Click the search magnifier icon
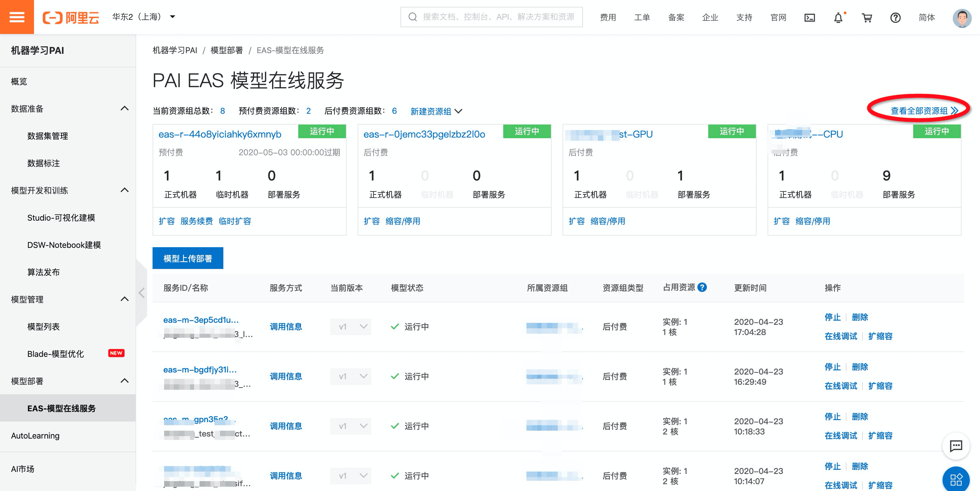The height and width of the screenshot is (491, 980). click(x=412, y=17)
